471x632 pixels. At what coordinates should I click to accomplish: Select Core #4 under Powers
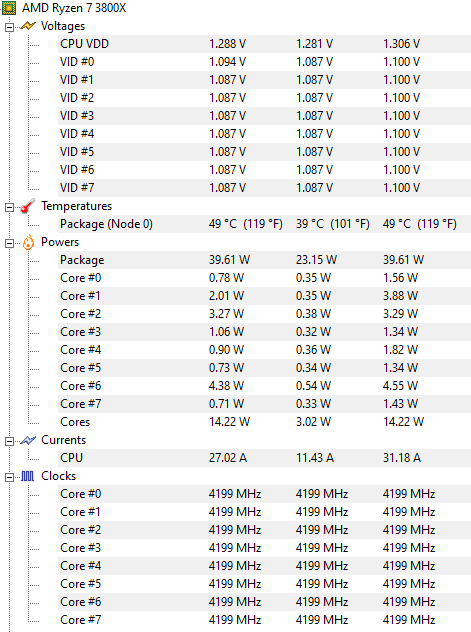click(264, 350)
